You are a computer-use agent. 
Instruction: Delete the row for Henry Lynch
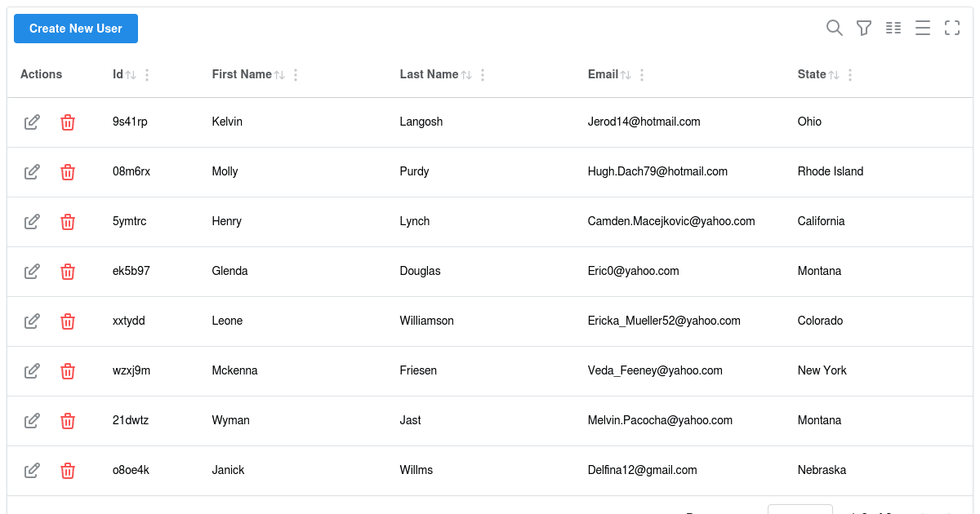click(68, 222)
